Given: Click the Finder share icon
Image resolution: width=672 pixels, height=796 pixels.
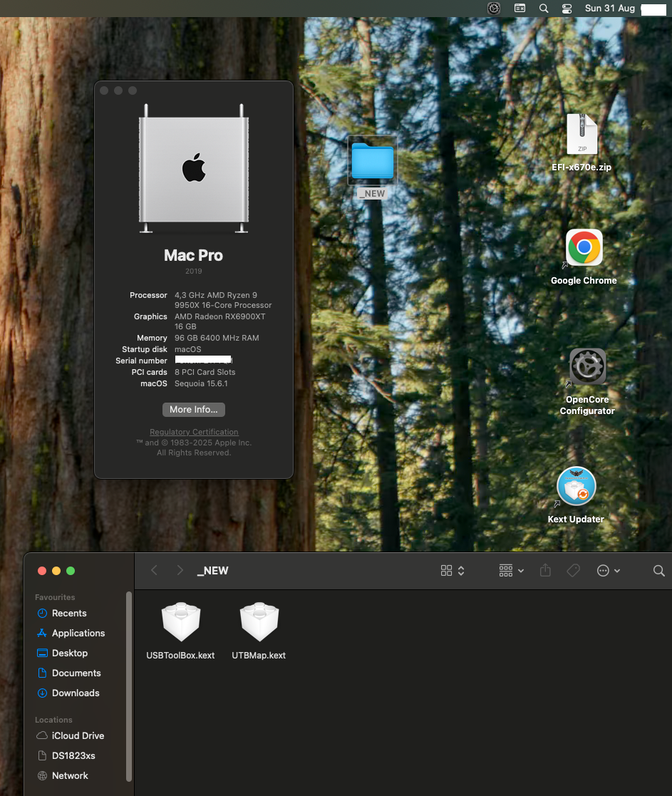Looking at the screenshot, I should pyautogui.click(x=545, y=571).
